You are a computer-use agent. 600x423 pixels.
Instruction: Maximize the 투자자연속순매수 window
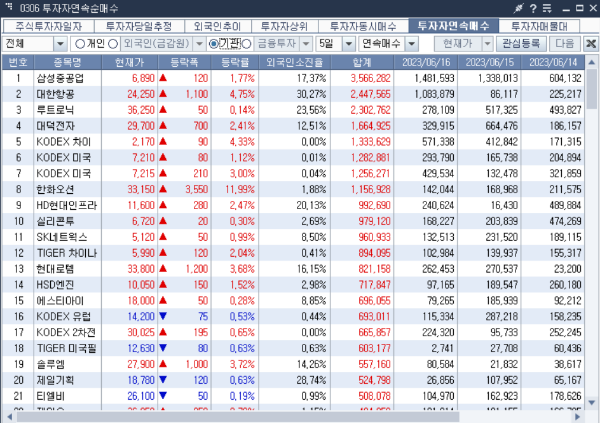pyautogui.click(x=580, y=8)
